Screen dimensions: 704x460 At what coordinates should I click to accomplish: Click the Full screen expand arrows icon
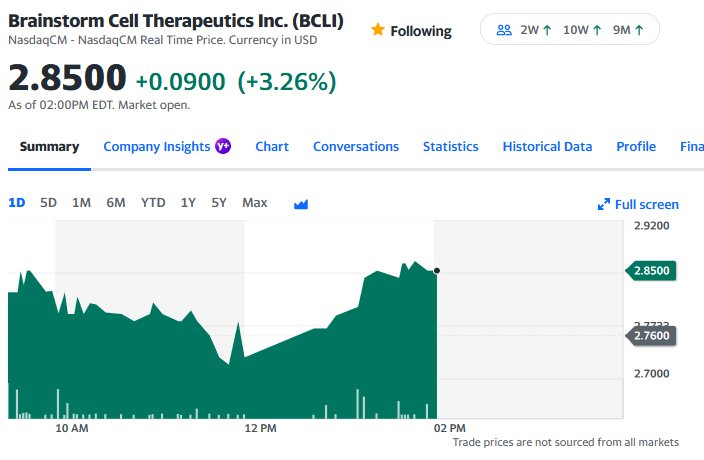click(x=603, y=204)
